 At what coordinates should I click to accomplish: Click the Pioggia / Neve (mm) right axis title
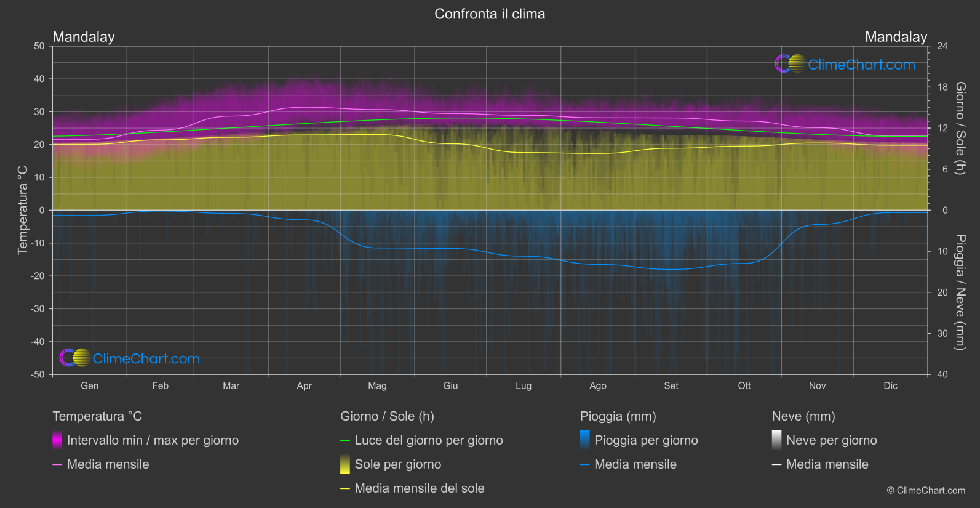(x=960, y=292)
